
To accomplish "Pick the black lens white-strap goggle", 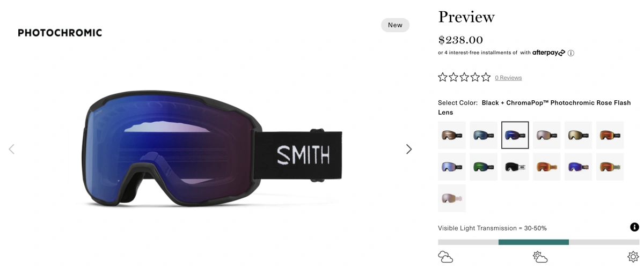I will tap(515, 167).
